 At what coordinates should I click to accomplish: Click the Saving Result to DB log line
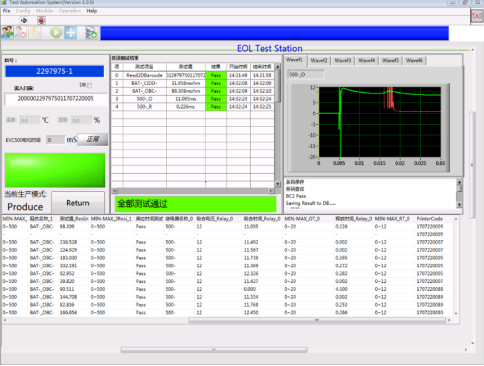pyautogui.click(x=311, y=203)
